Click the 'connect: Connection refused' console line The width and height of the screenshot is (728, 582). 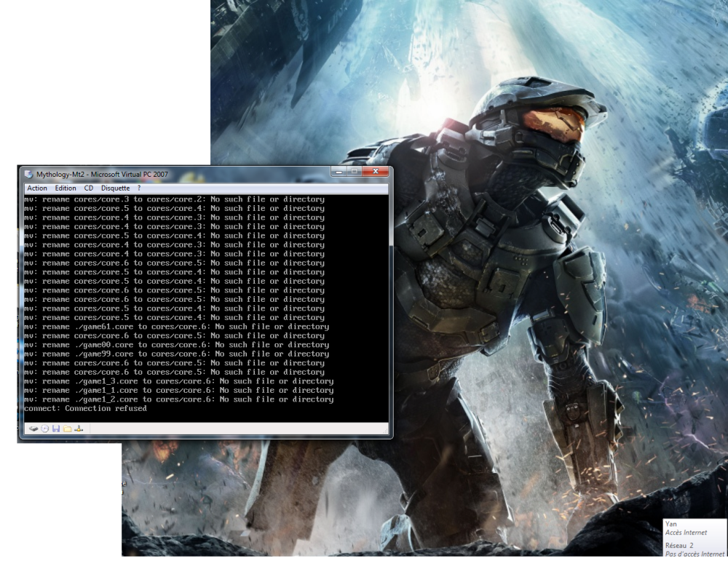click(85, 408)
